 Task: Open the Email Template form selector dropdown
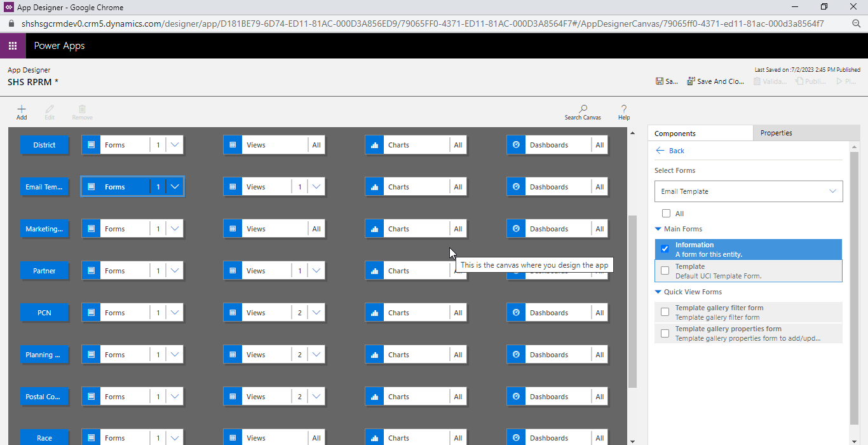point(832,191)
